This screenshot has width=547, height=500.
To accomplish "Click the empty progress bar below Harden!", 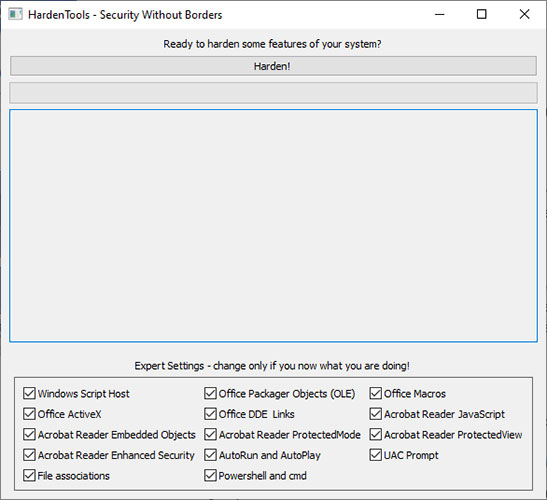I will (273, 92).
